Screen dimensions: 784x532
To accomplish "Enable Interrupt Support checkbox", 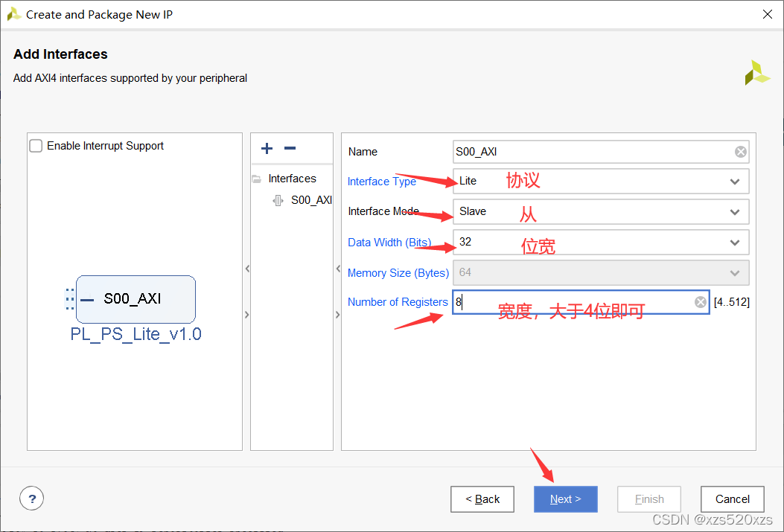I will (36, 146).
